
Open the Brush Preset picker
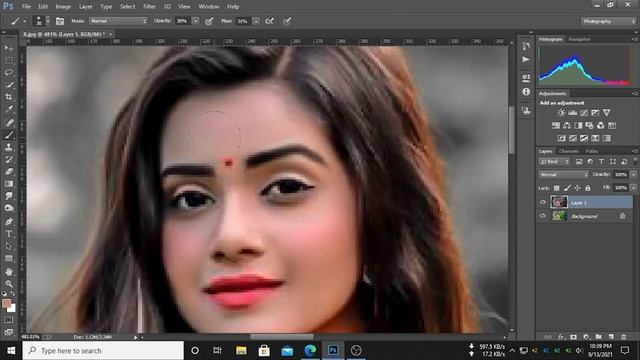(x=41, y=21)
